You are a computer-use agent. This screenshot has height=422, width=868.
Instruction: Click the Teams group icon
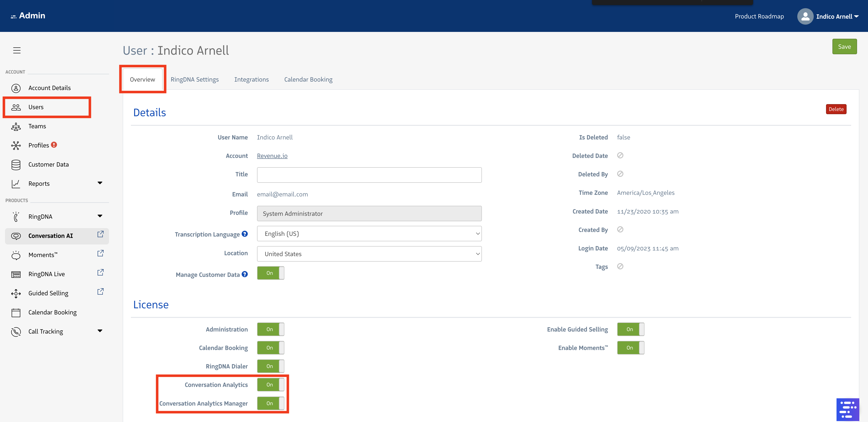coord(16,127)
